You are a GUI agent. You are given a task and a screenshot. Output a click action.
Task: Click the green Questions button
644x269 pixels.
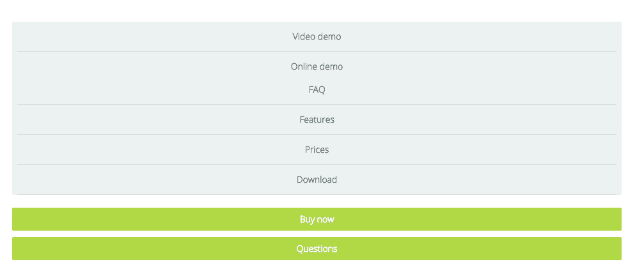(x=317, y=249)
